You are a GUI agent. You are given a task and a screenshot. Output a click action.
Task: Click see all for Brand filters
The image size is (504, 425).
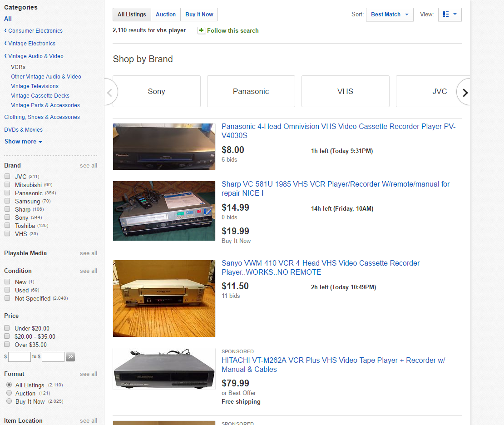(x=89, y=166)
